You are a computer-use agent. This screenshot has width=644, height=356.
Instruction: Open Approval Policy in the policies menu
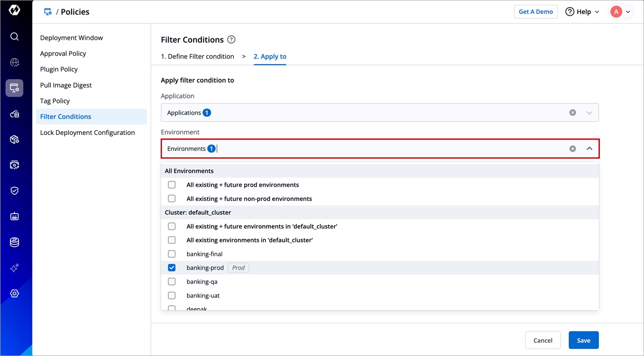tap(63, 53)
